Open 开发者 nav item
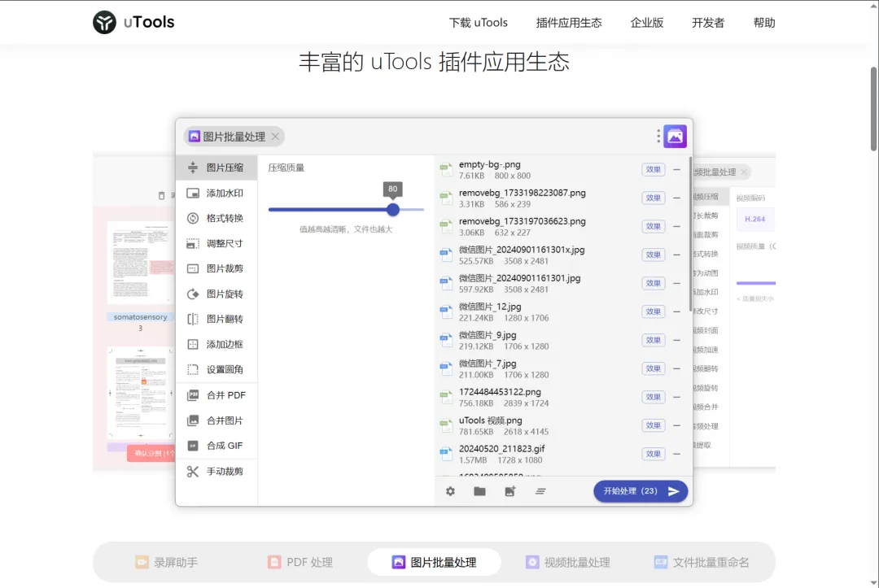The width and height of the screenshot is (879, 588). pos(708,23)
